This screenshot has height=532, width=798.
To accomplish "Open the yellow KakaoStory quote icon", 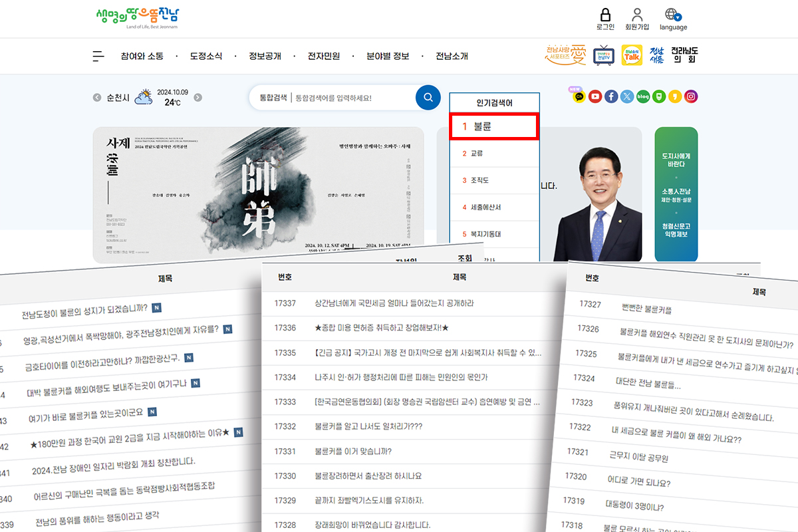I will [675, 96].
